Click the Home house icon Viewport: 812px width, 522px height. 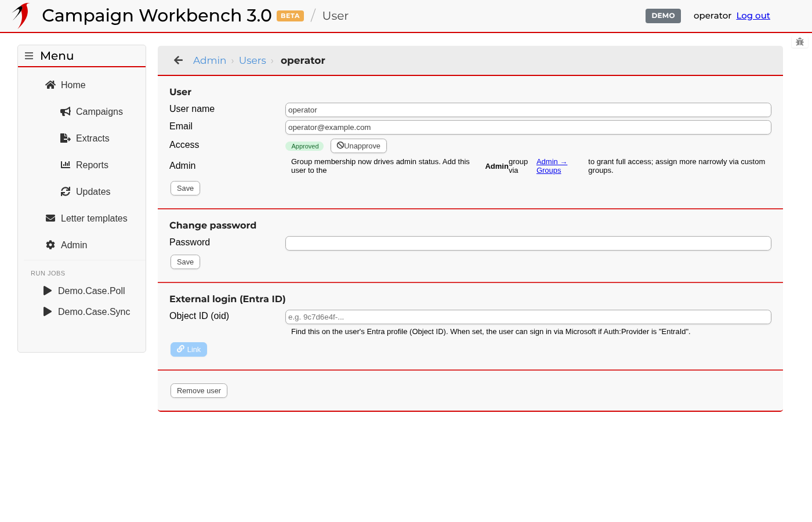click(50, 85)
